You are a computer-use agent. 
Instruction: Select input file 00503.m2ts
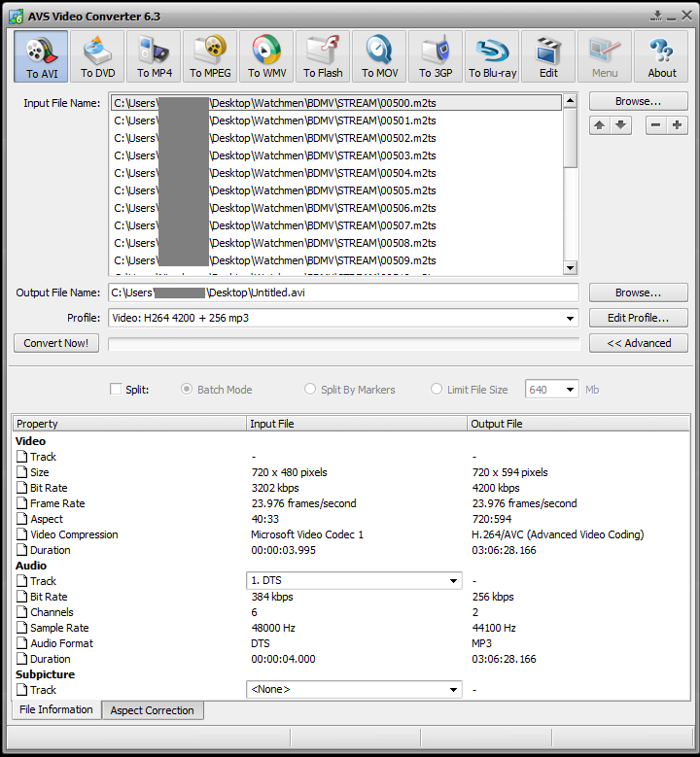[x=336, y=155]
